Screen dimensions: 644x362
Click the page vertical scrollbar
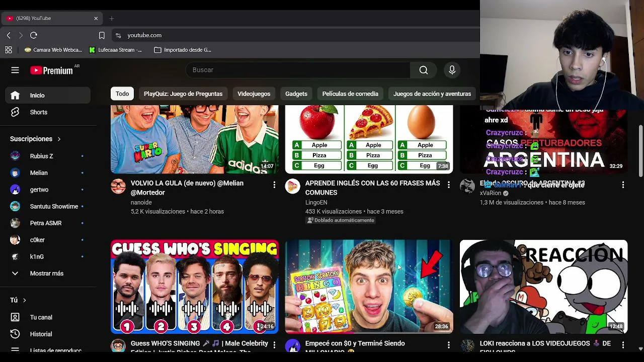640,151
